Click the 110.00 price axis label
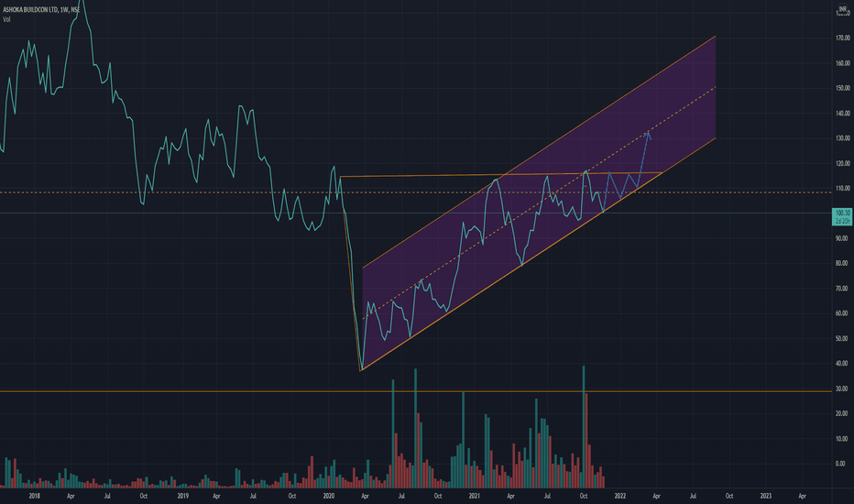The width and height of the screenshot is (854, 504). coord(843,189)
